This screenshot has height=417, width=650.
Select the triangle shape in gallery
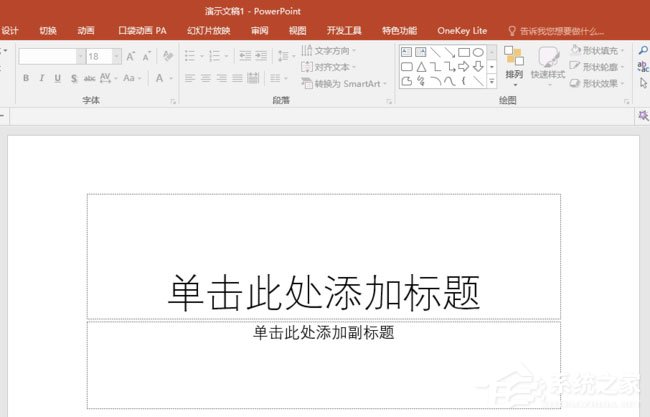click(421, 67)
